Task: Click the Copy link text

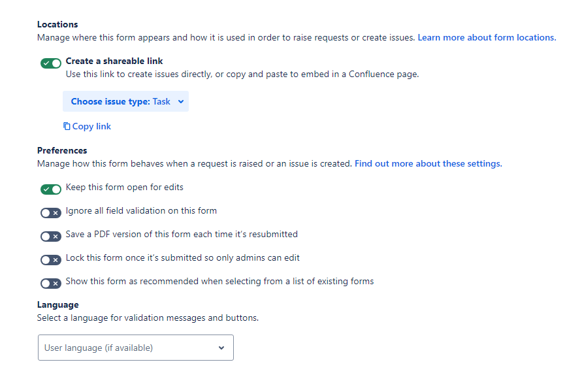Action: (91, 126)
